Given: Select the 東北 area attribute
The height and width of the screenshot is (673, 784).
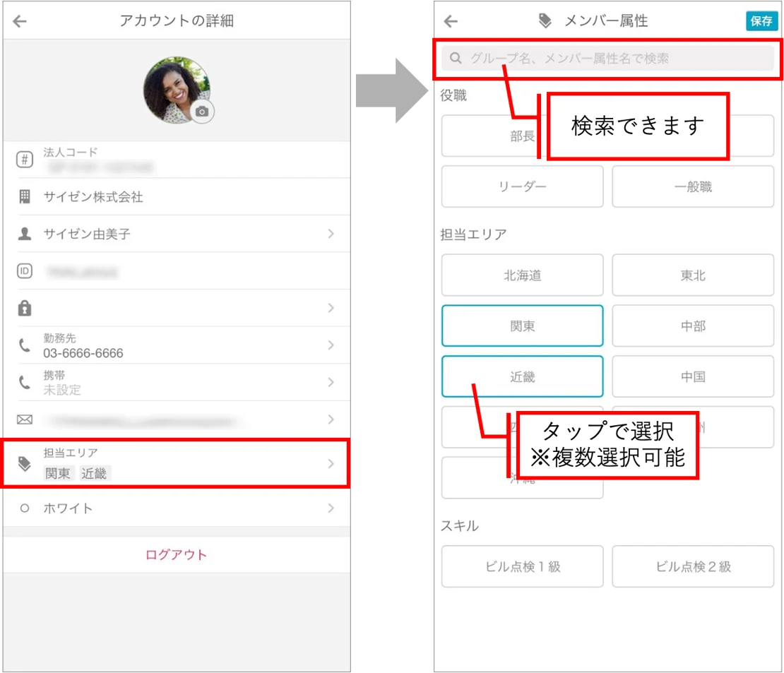Looking at the screenshot, I should click(x=693, y=275).
